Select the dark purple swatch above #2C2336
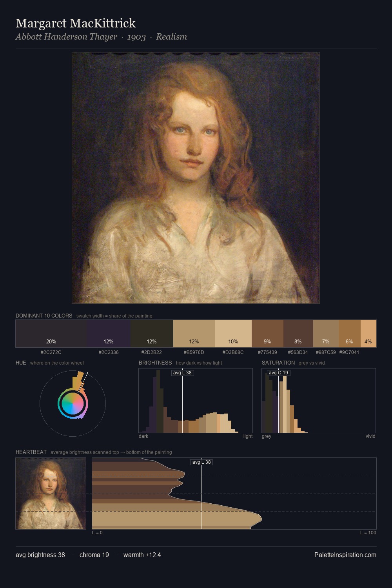 click(109, 334)
